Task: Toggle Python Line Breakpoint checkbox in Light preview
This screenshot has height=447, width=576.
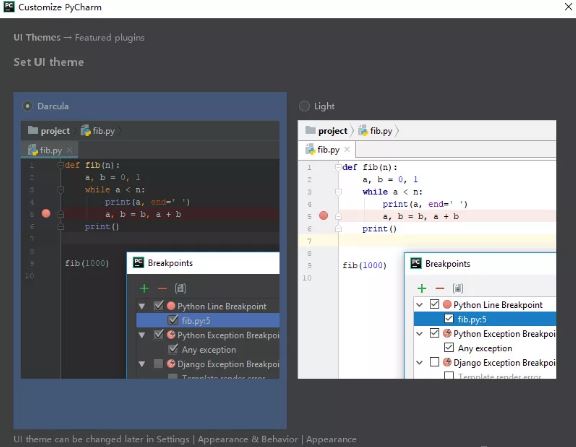Action: tap(434, 304)
